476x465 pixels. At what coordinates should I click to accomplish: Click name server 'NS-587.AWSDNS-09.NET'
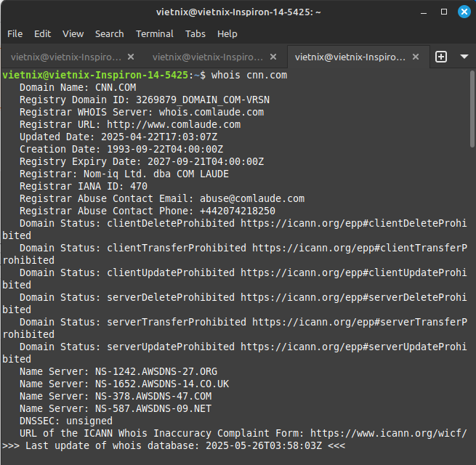[153, 408]
